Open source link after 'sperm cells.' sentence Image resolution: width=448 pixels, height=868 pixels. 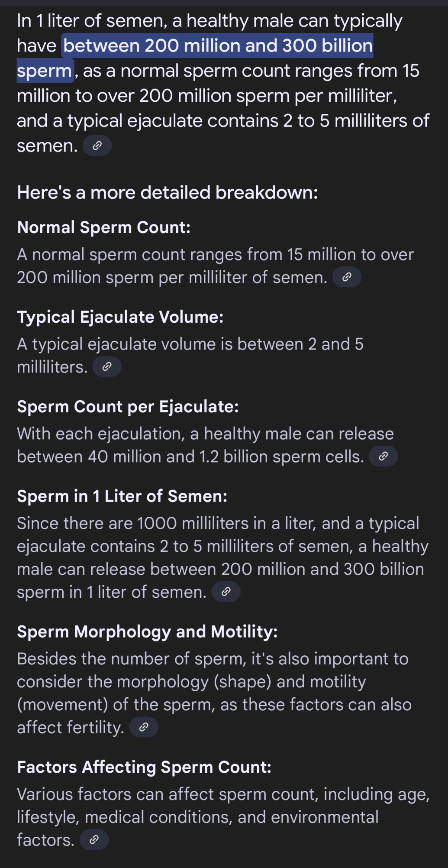coord(383,457)
